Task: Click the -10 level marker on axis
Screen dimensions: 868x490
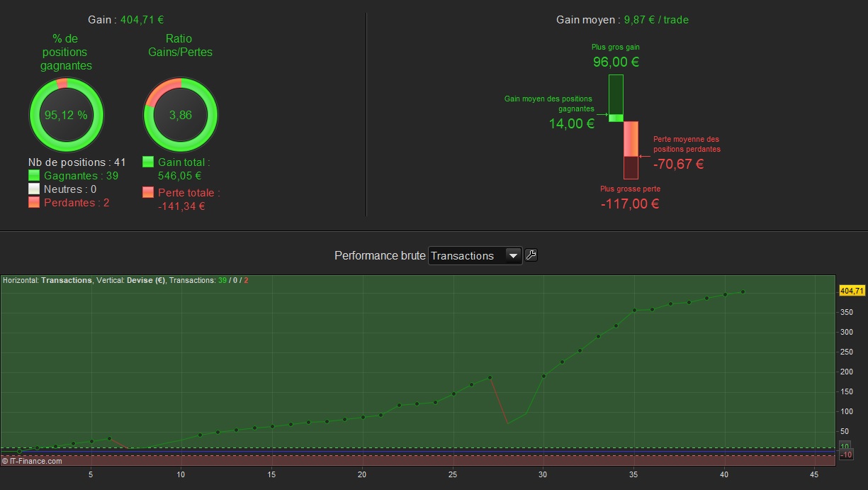Action: coord(846,455)
